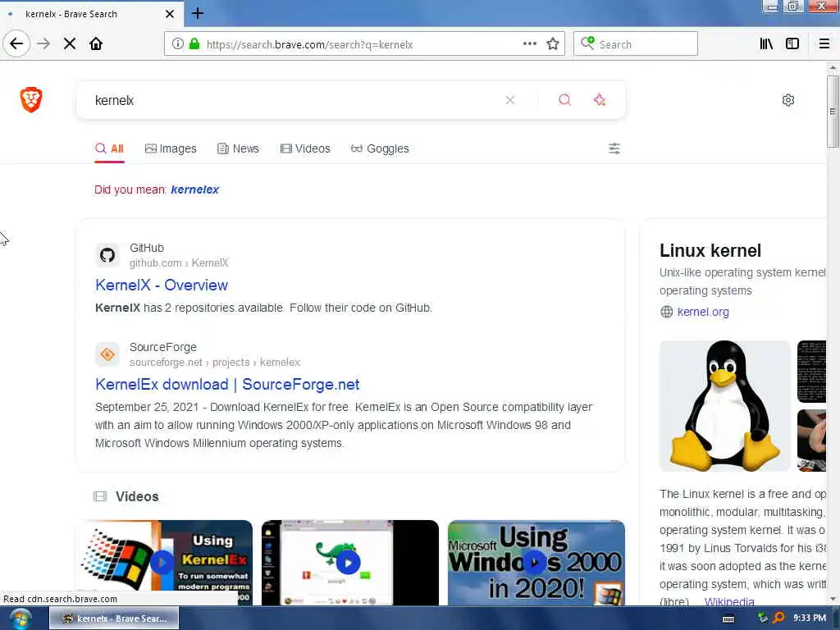The image size is (840, 630).
Task: Go back with the browser back arrow
Action: click(x=16, y=43)
